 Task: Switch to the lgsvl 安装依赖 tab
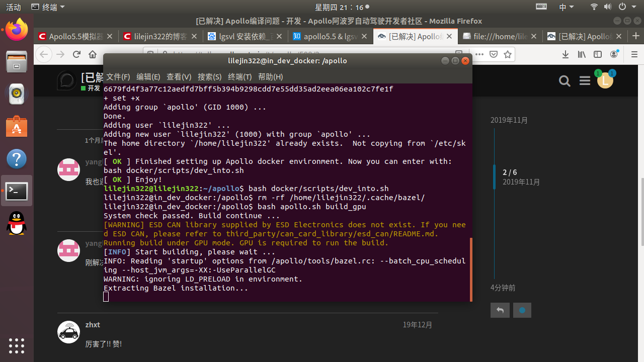pos(236,36)
